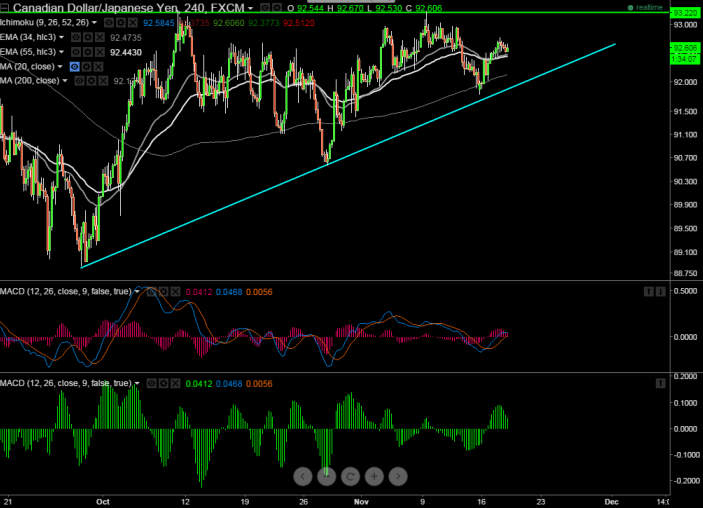The height and width of the screenshot is (508, 703).
Task: Click the EMA 34 value 92.4735
Action: pos(126,38)
